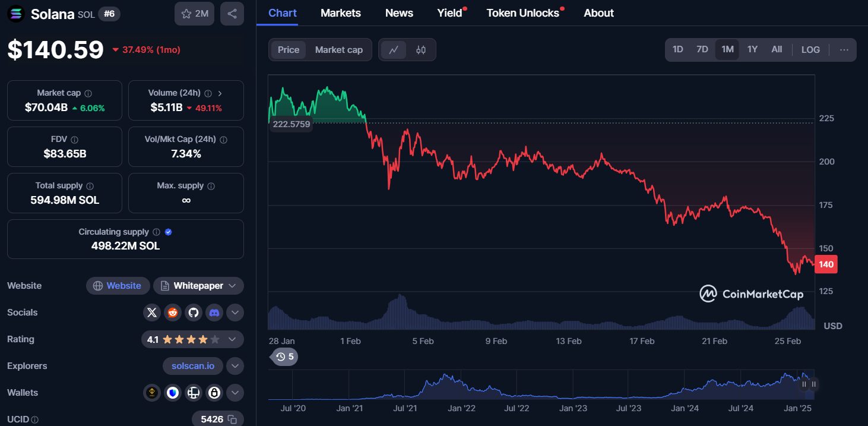This screenshot has width=868, height=426.
Task: Open the Chart tab
Action: (283, 13)
